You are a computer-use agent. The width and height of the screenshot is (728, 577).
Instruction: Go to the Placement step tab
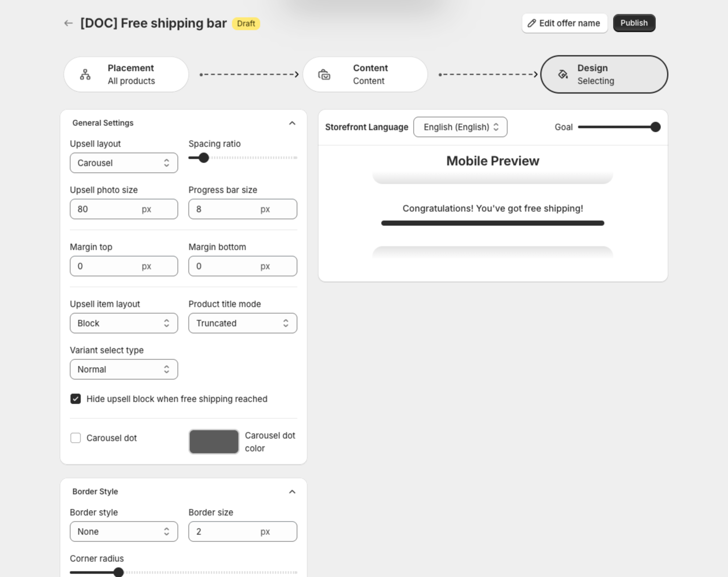point(126,74)
